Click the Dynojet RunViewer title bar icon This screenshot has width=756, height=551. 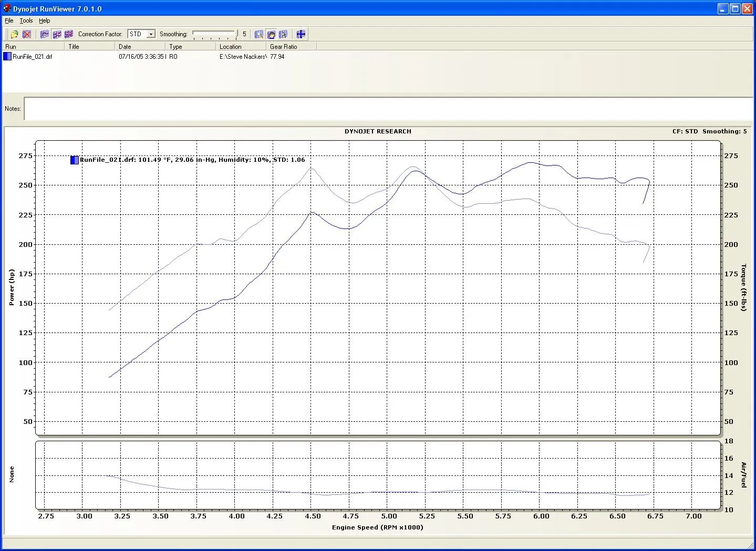pyautogui.click(x=7, y=9)
